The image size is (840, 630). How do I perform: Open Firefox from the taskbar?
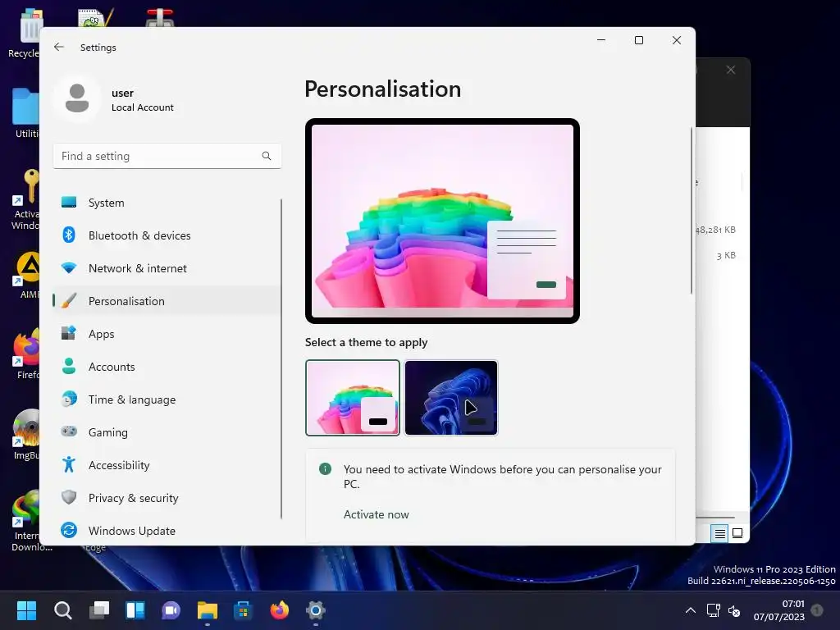pos(279,610)
